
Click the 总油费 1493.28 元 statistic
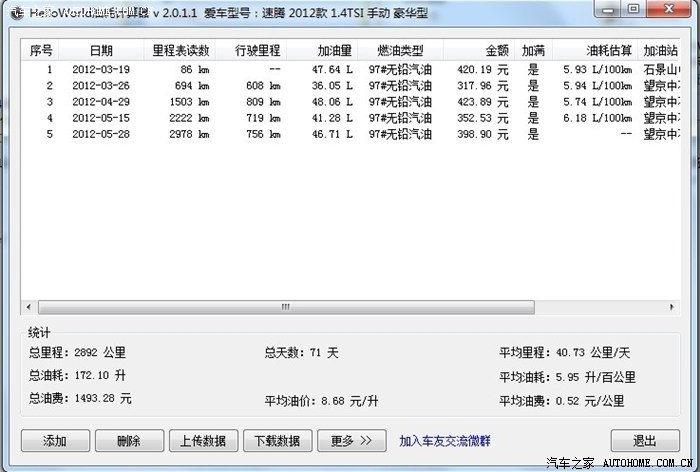80,398
